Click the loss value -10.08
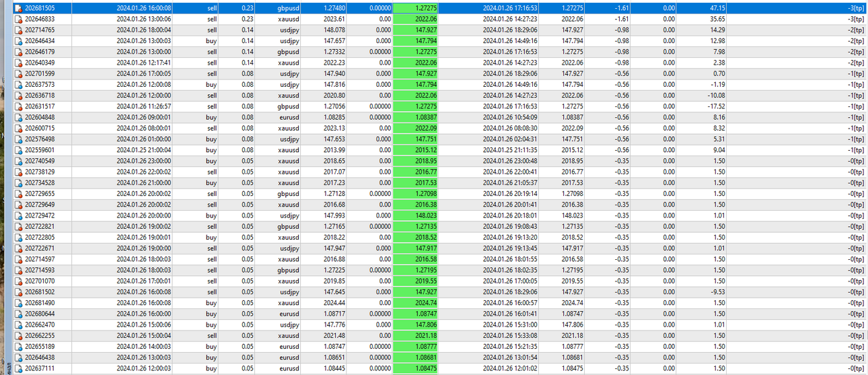Screen dimensions: 868x375 (717, 96)
